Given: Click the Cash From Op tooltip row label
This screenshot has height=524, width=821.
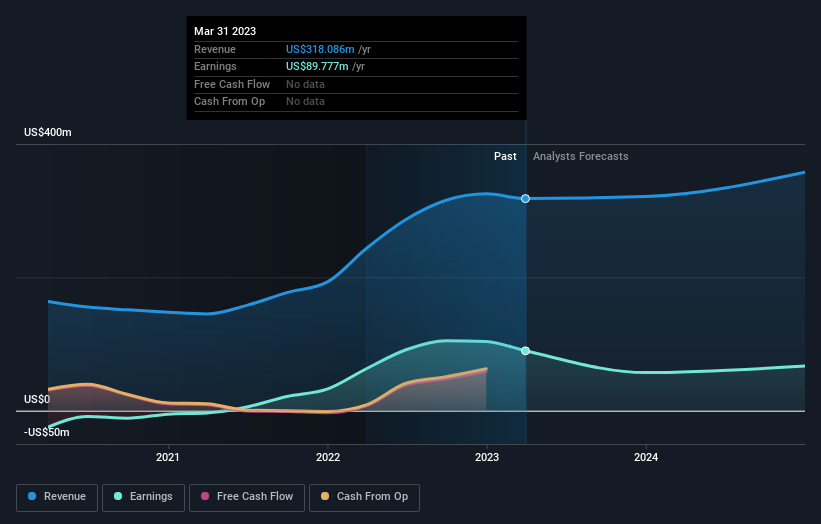Looking at the screenshot, I should pyautogui.click(x=229, y=102).
